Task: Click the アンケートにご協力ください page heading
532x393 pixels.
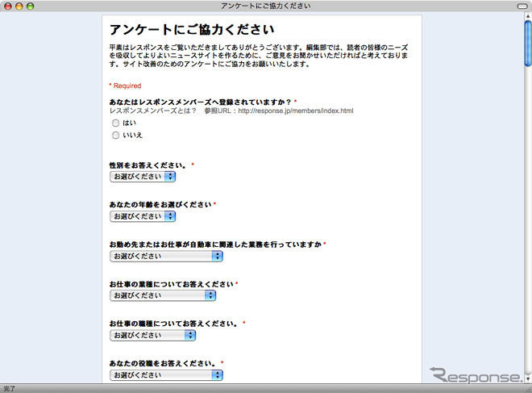Action: 192,30
